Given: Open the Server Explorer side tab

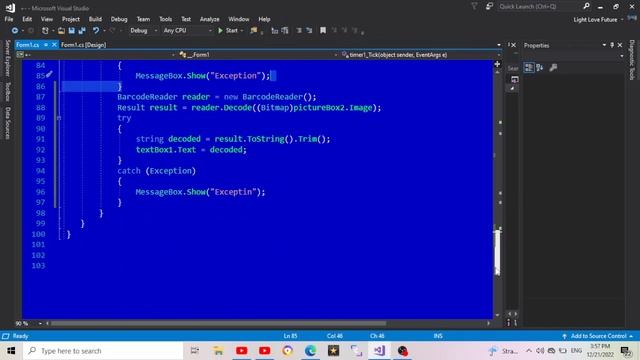Looking at the screenshot, I should coord(7,58).
